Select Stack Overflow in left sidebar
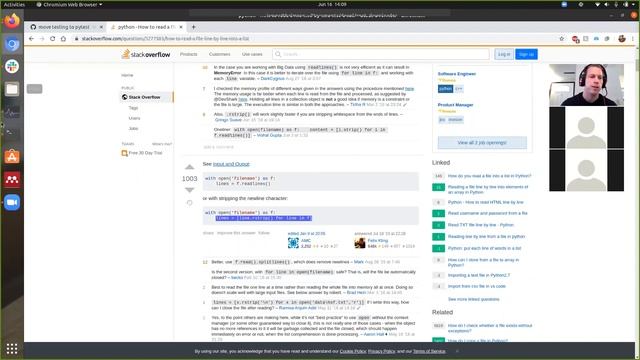This screenshot has width=640, height=360. (144, 97)
